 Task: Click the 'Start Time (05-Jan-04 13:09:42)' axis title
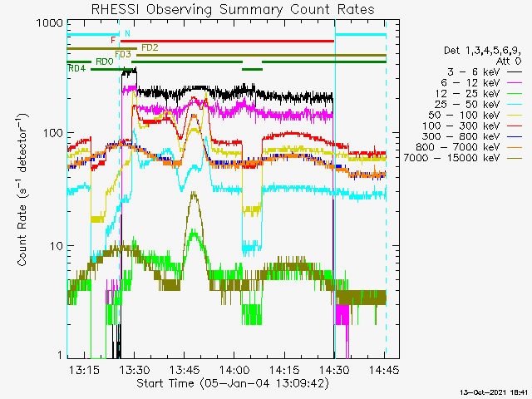click(233, 383)
